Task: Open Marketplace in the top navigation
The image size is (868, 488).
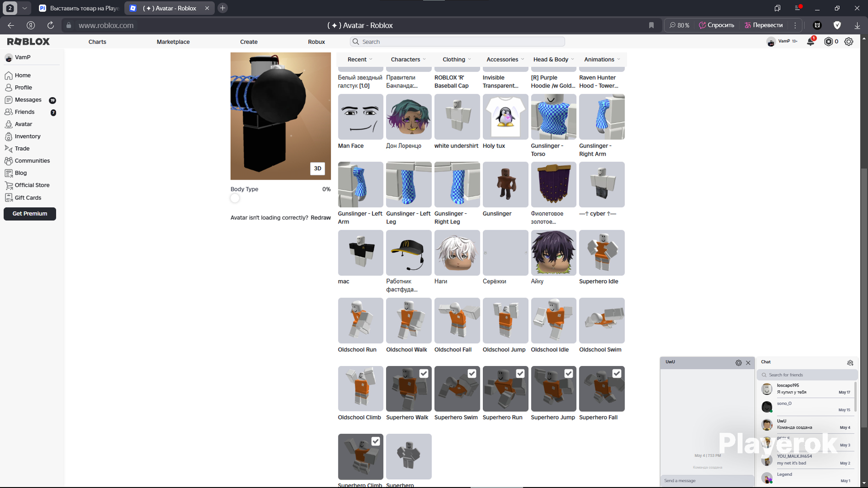Action: pos(173,42)
